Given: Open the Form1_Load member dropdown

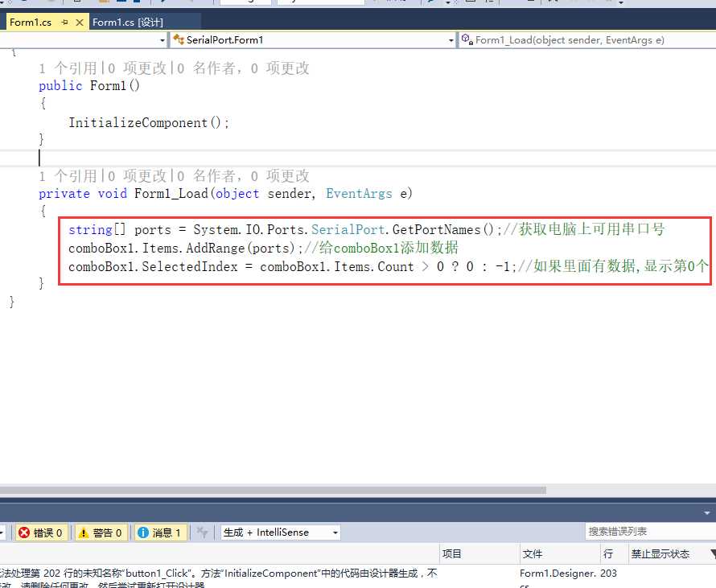Looking at the screenshot, I should pos(587,40).
